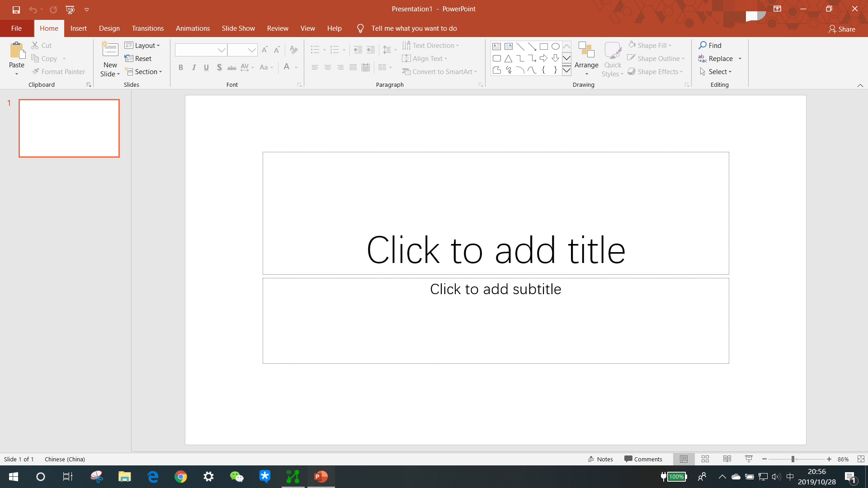This screenshot has width=868, height=488.
Task: Open the font size dropdown
Action: (252, 50)
